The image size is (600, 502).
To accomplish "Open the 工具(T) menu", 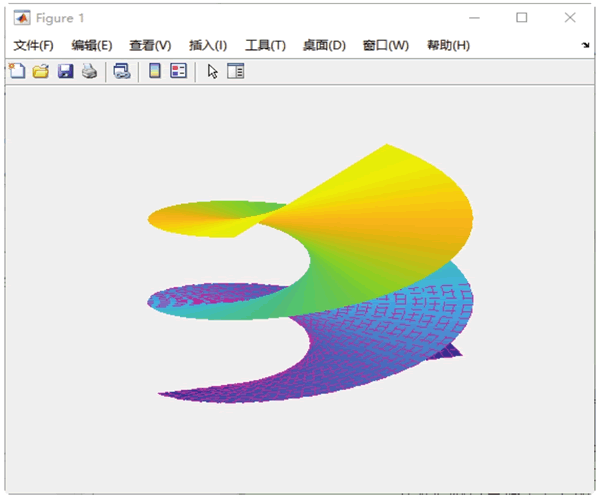I will 265,46.
